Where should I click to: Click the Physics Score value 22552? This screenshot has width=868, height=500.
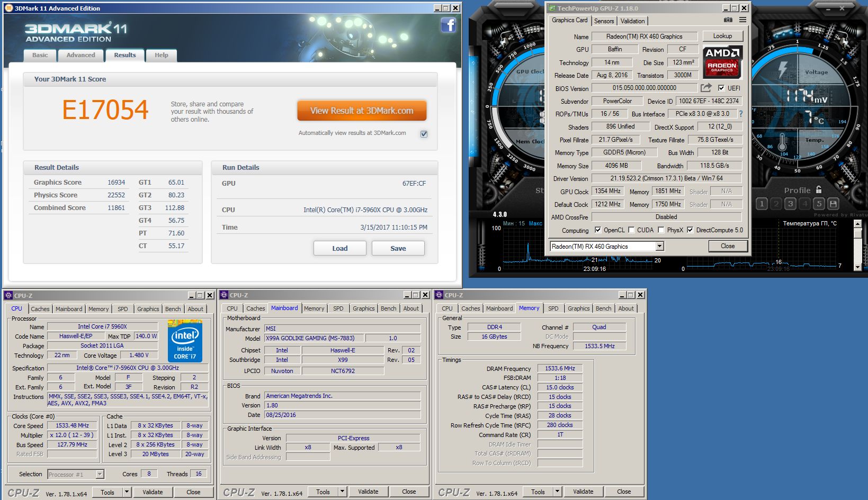pos(116,195)
